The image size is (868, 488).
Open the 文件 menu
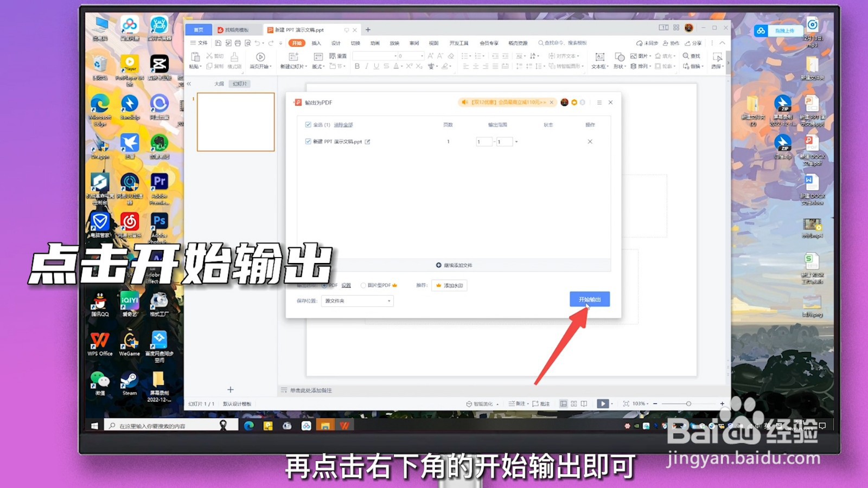click(199, 43)
